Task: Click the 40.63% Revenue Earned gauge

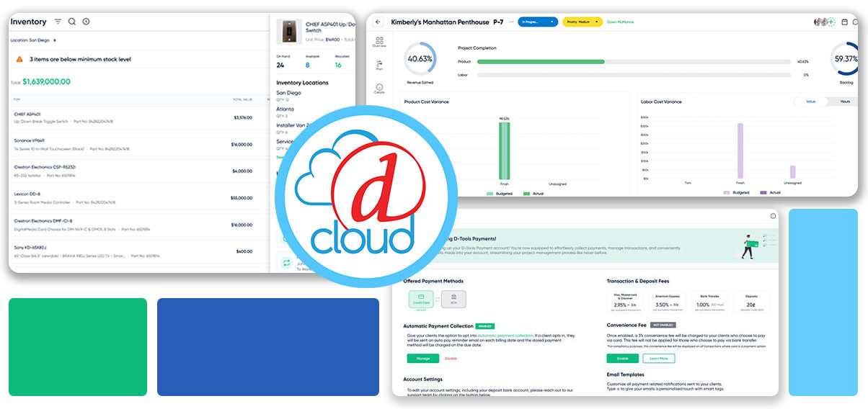Action: tap(420, 59)
